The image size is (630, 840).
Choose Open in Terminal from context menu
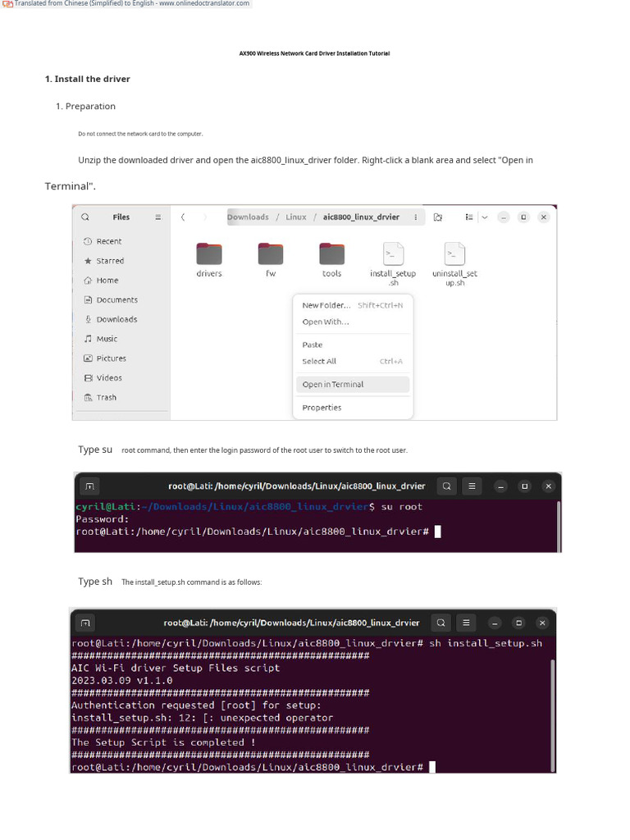353,385
